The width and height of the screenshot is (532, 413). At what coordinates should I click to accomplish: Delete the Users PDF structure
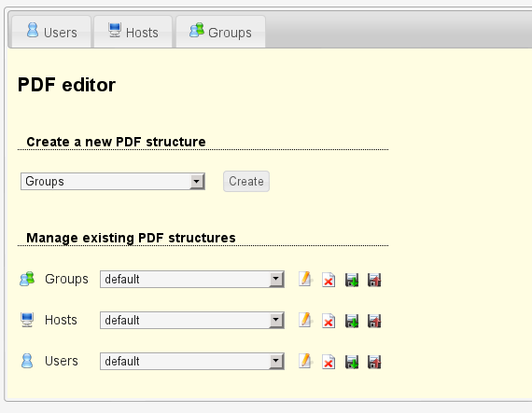[329, 362]
